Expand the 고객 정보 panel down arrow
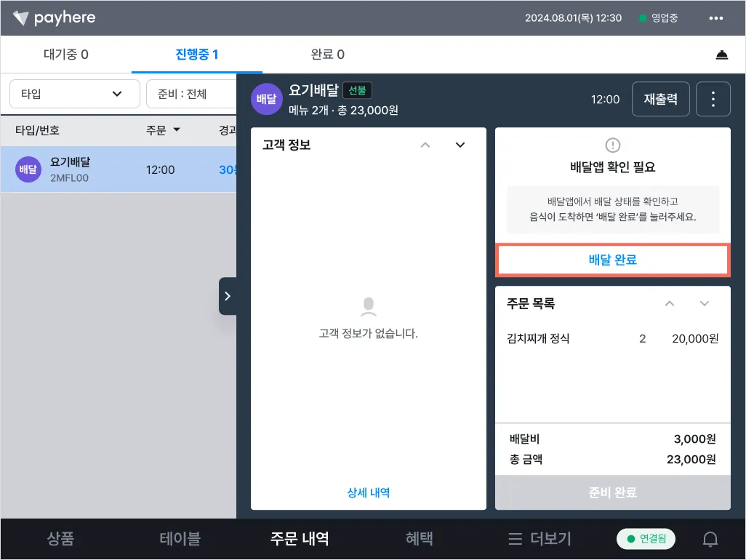The image size is (746, 560). tap(460, 145)
